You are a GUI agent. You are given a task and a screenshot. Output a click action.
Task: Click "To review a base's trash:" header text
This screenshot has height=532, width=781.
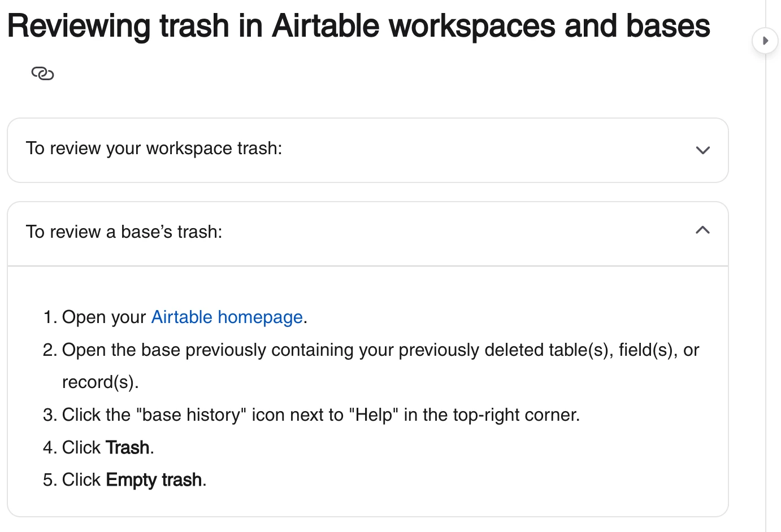point(124,232)
